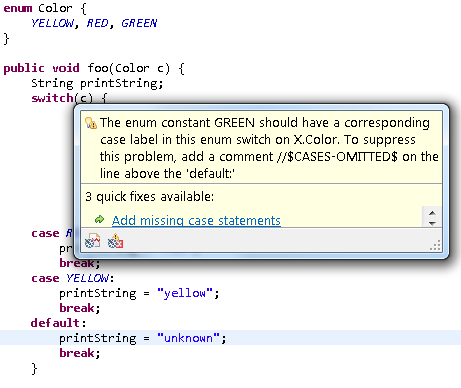
Task: Click the quick fixes scroll down arrow
Action: click(432, 223)
